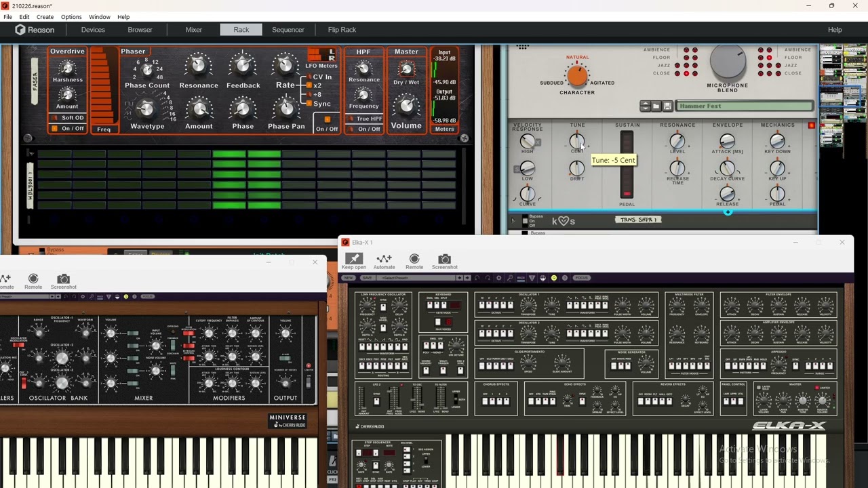Open Options menu
Viewport: 868px width, 488px height.
(x=71, y=17)
